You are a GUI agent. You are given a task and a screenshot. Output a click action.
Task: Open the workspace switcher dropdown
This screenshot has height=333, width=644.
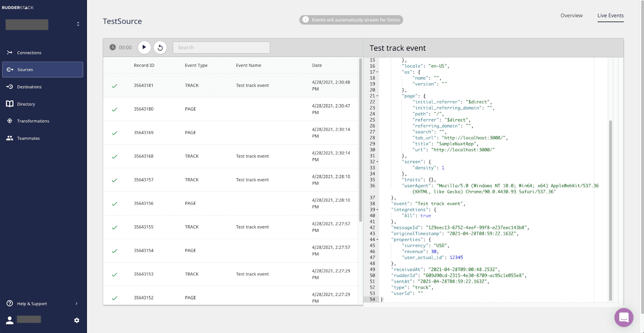click(78, 24)
